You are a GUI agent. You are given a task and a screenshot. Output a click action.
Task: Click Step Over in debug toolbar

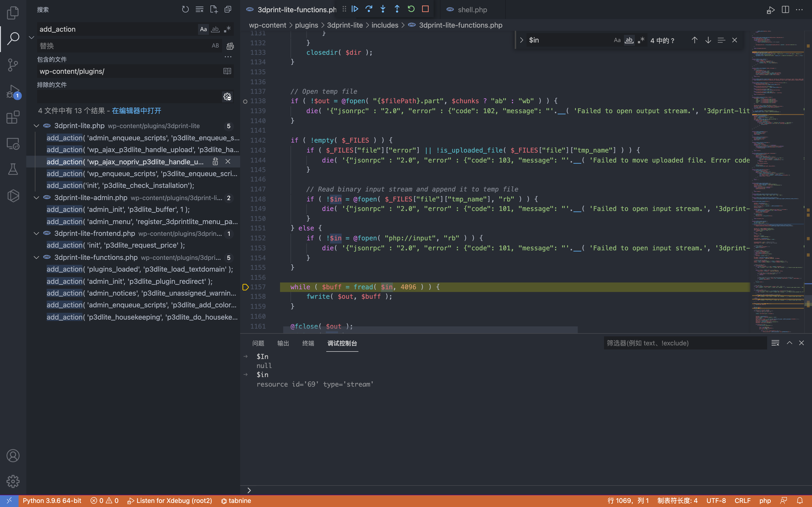(x=369, y=9)
